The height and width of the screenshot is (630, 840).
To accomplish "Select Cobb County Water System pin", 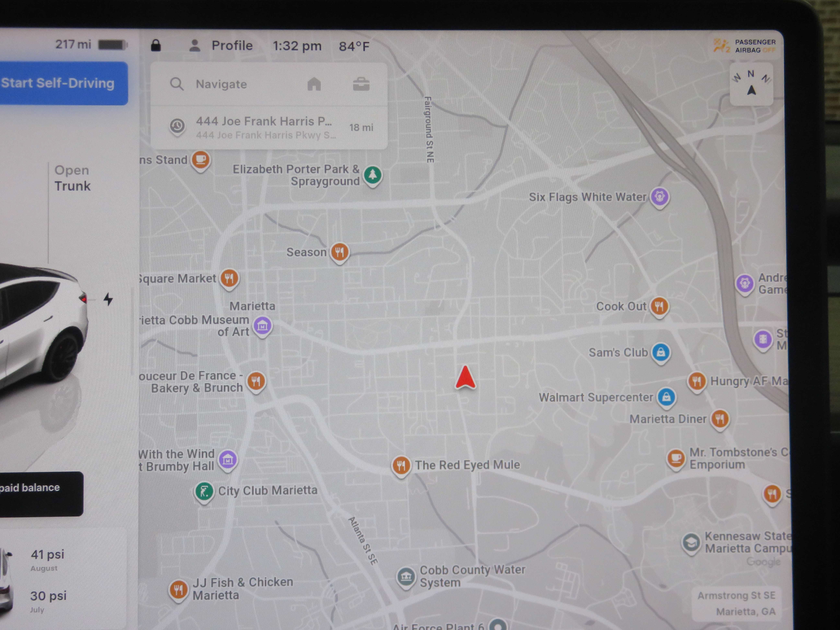I will tap(406, 578).
